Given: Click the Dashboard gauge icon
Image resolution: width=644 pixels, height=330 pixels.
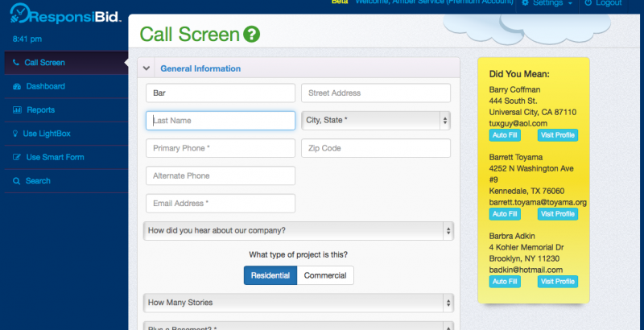Looking at the screenshot, I should pos(17,86).
